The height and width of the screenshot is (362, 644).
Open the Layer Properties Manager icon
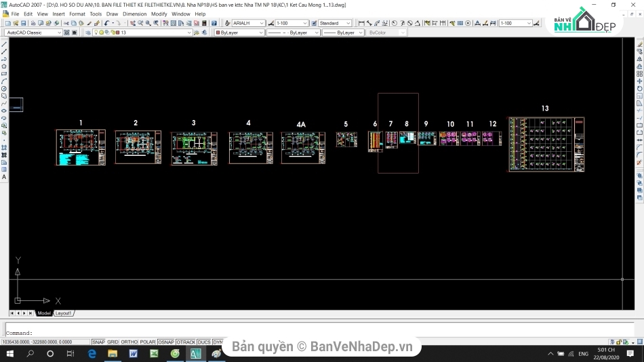(x=87, y=33)
